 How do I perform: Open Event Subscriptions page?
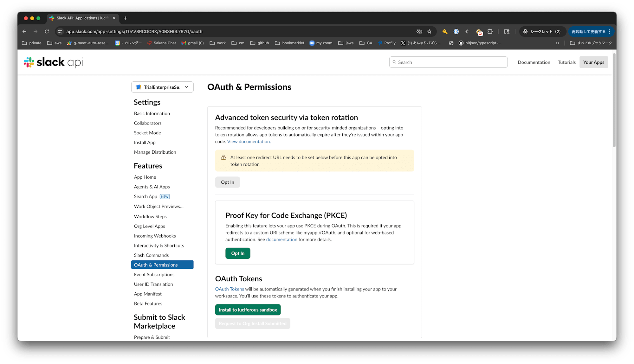154,275
